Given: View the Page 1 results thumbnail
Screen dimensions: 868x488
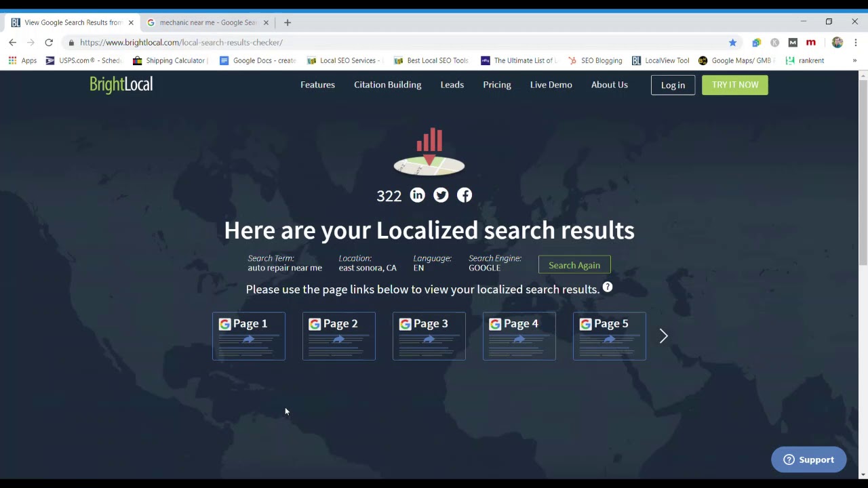Looking at the screenshot, I should 249,336.
